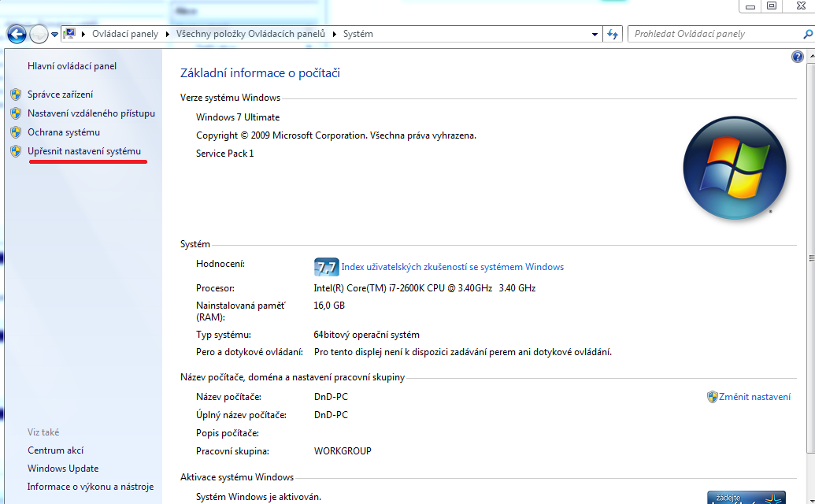Click the Service Pack 1 text
This screenshot has height=504, width=815.
225,154
